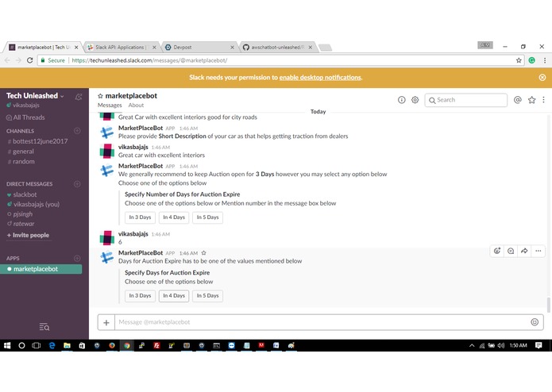Show starred items in Slack header
Screen dimensions: 552x392
point(531,100)
